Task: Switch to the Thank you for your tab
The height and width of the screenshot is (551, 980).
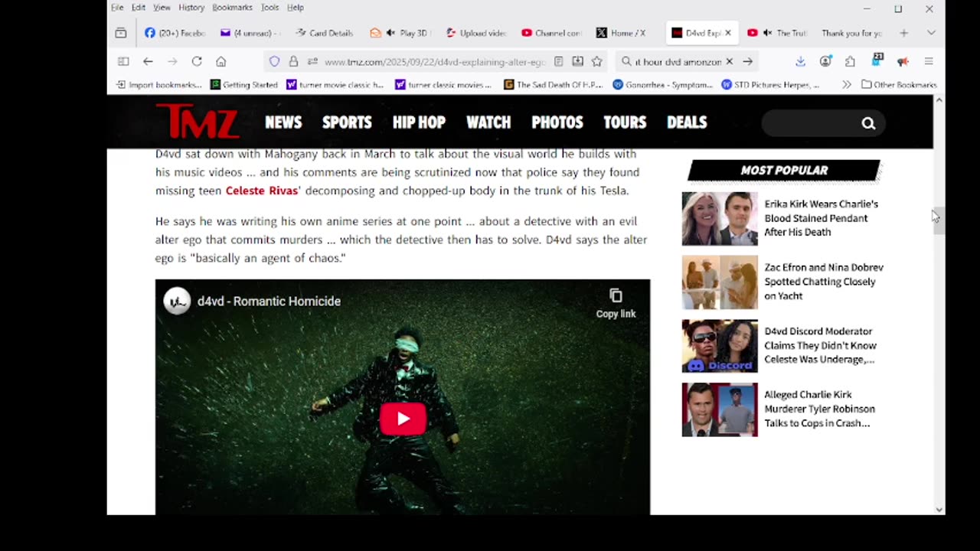Action: (851, 33)
